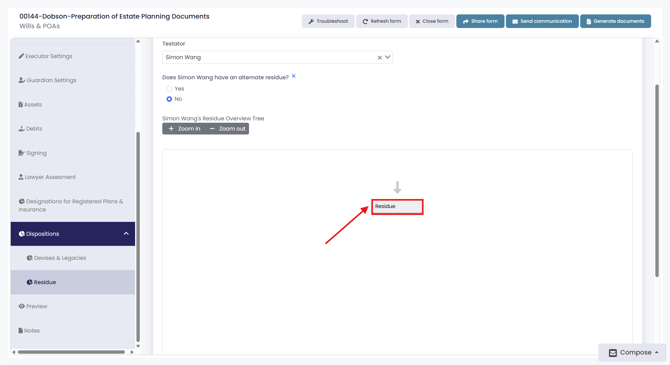Click the Preview eye icon
This screenshot has width=670, height=365.
[x=21, y=306]
